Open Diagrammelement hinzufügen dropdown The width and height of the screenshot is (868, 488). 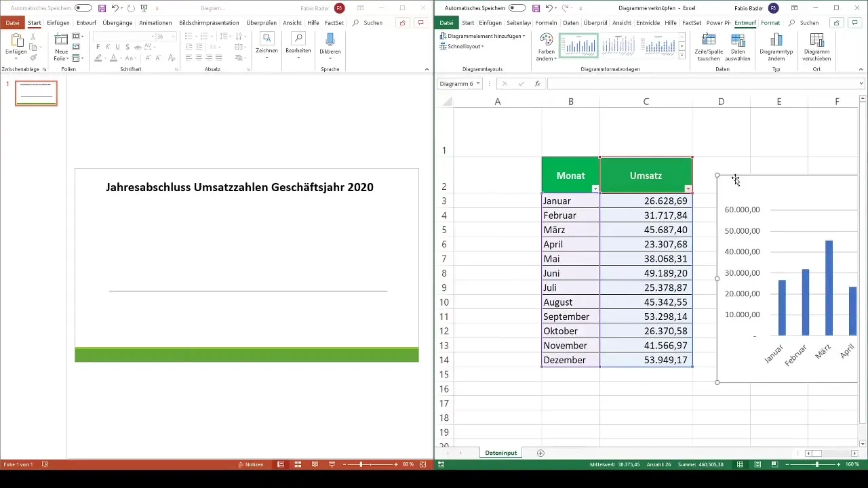pos(482,36)
